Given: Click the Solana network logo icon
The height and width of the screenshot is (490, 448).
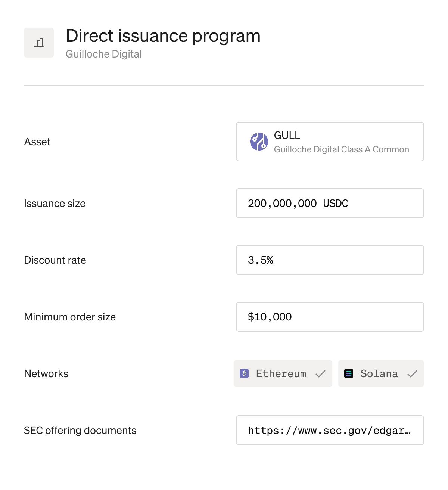Looking at the screenshot, I should [x=349, y=373].
